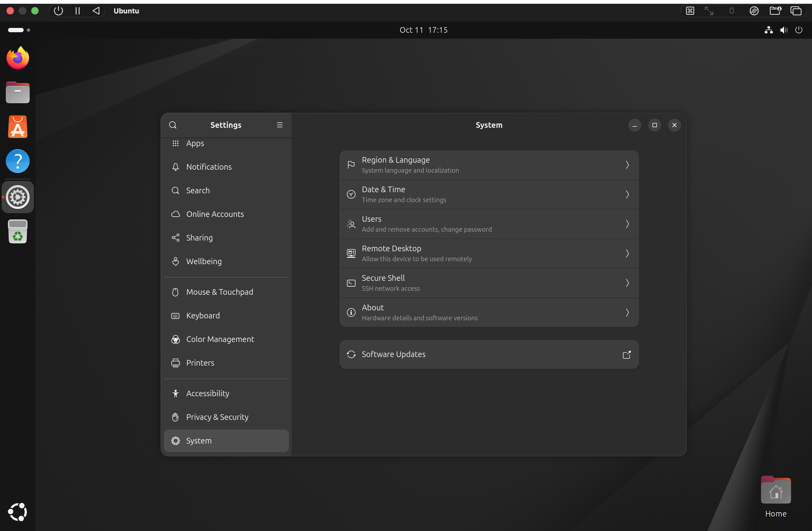Open the About row chevron
This screenshot has width=812, height=531.
[627, 312]
